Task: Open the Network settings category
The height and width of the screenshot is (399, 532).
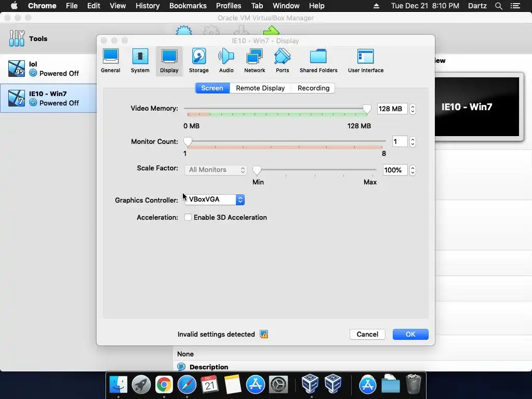Action: click(255, 61)
